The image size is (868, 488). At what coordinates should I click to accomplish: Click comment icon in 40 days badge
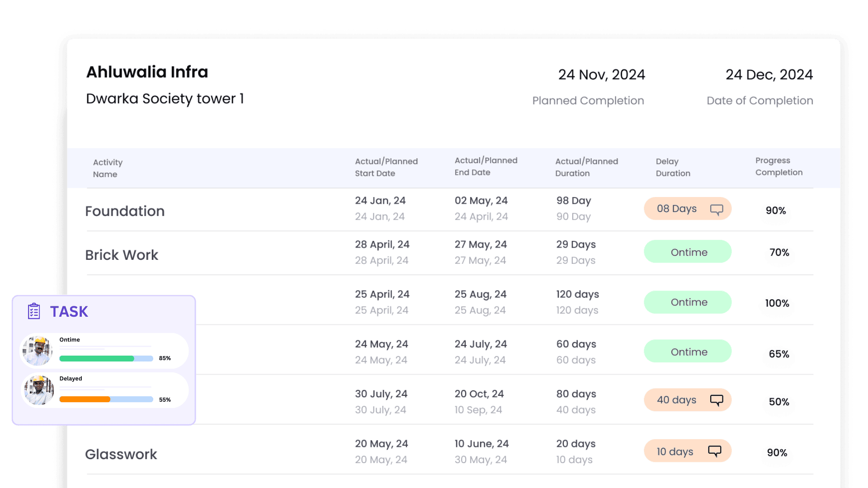point(717,400)
